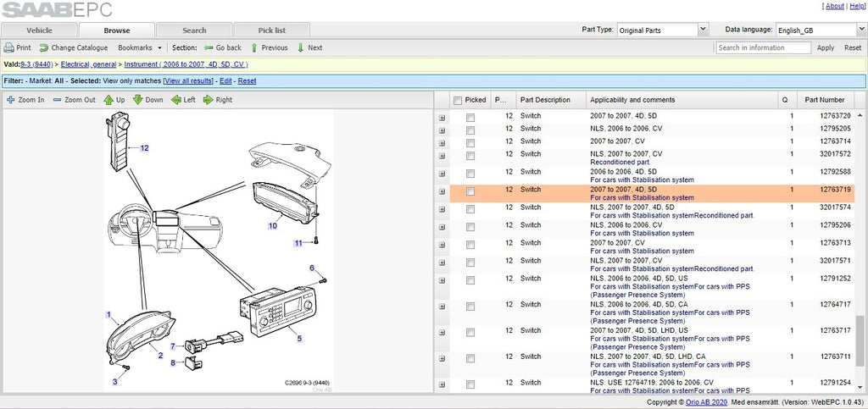Click the Go back arrow icon
Image resolution: width=868 pixels, height=409 pixels.
209,48
